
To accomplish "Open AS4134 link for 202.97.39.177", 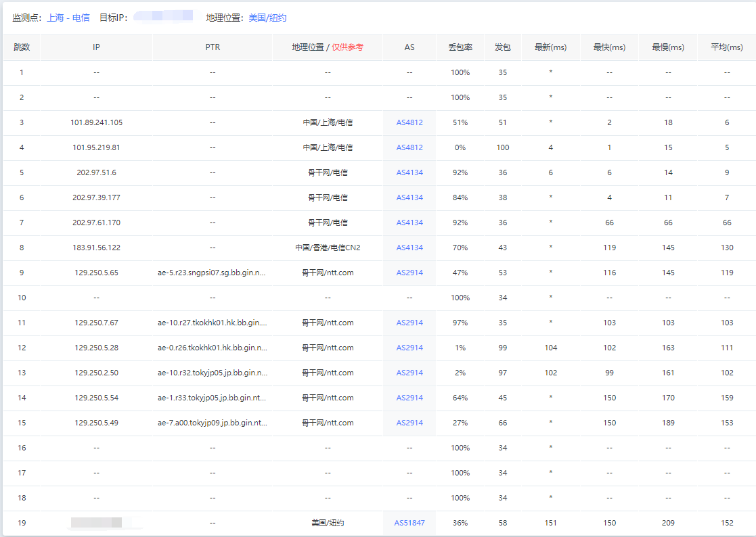I will click(409, 197).
